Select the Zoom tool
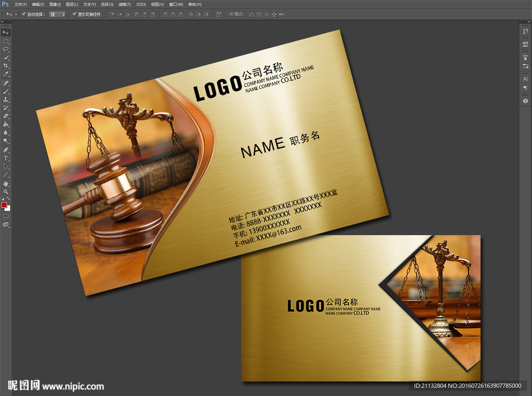Screen dimensions: 532x396 click(x=6, y=192)
